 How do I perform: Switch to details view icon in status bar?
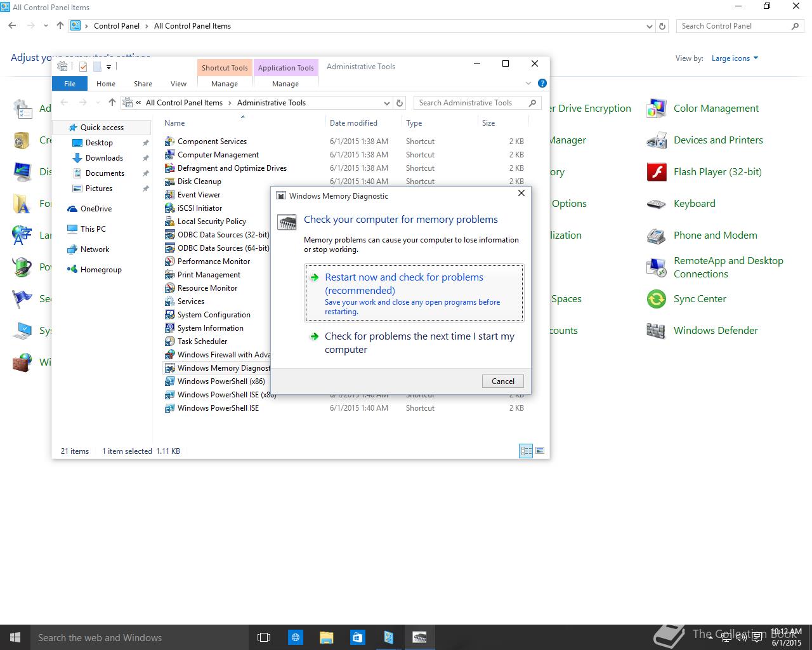pyautogui.click(x=526, y=451)
